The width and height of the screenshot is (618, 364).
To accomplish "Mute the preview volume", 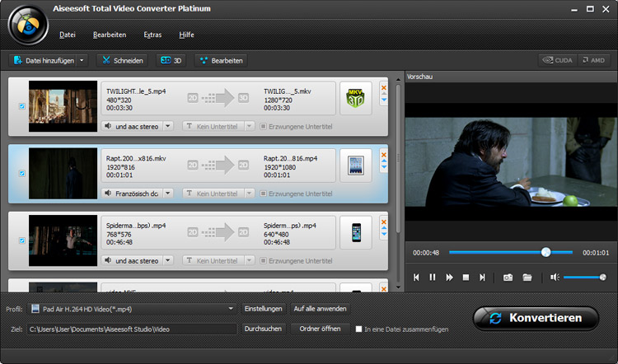I will coord(555,278).
